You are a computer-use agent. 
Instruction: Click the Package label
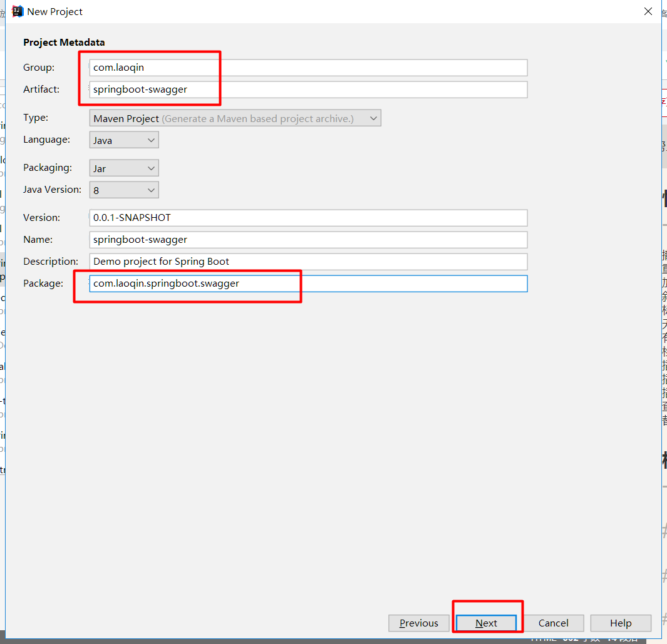click(43, 283)
